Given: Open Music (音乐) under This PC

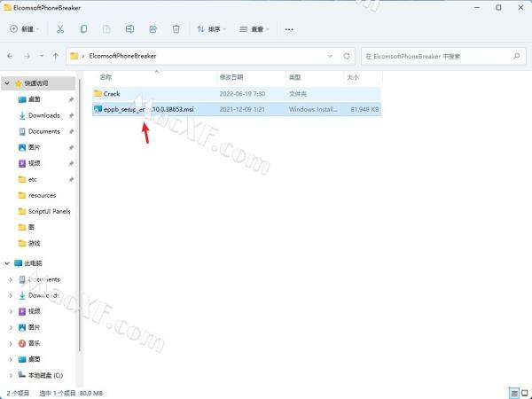Looking at the screenshot, I should tap(34, 343).
